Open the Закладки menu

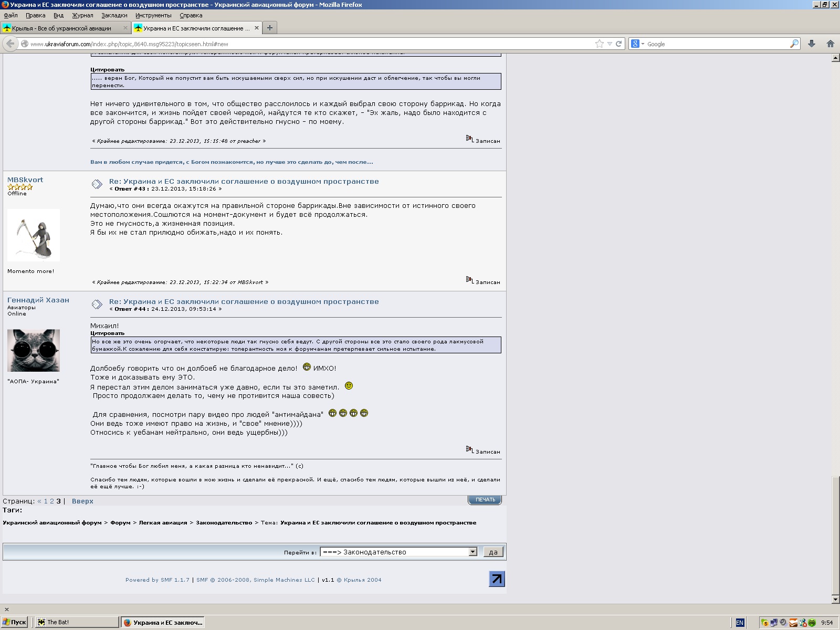tap(114, 16)
